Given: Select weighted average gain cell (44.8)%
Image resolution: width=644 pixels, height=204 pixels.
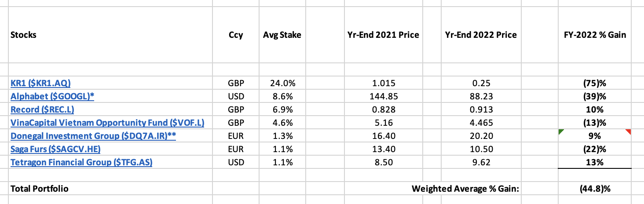Looking at the screenshot, I should click(x=596, y=189).
